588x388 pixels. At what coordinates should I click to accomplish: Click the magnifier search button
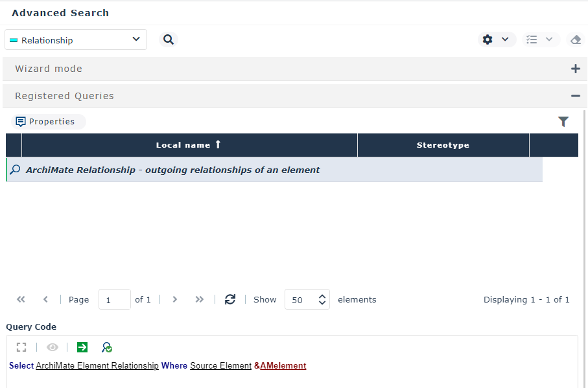[x=169, y=40]
